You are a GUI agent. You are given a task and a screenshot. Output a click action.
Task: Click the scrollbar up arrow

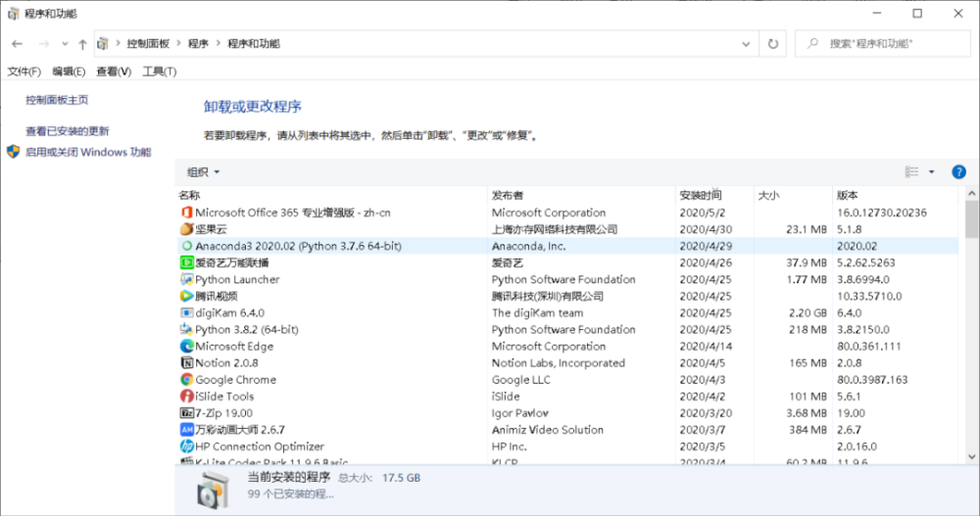point(971,194)
